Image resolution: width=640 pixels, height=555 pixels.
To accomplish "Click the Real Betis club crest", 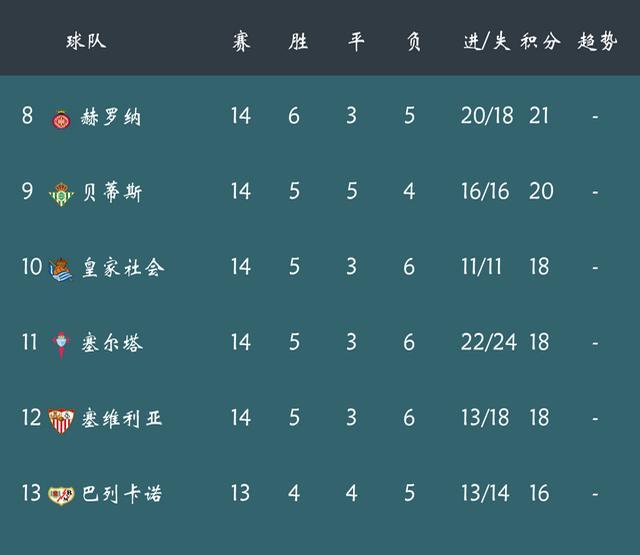I will 61,194.
